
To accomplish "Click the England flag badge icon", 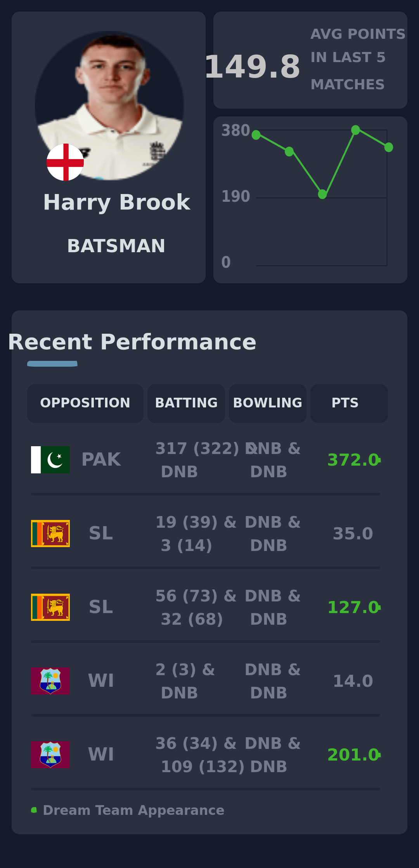I will point(65,162).
